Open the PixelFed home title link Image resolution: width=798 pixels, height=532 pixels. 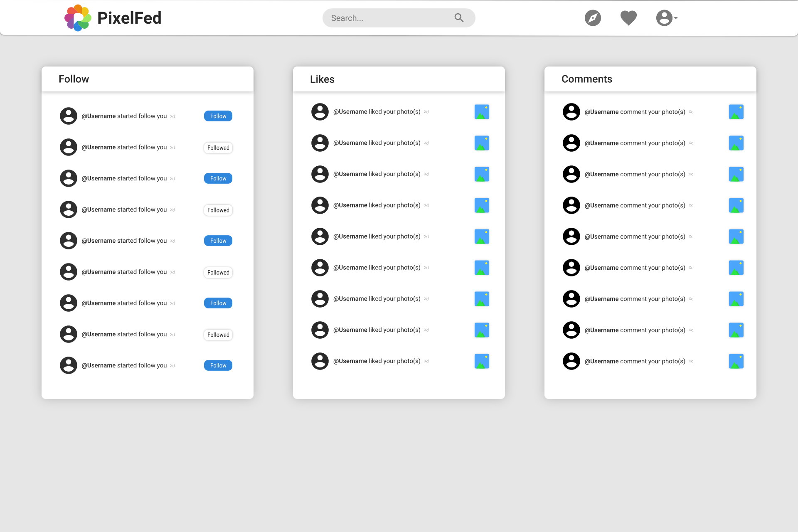pos(129,18)
